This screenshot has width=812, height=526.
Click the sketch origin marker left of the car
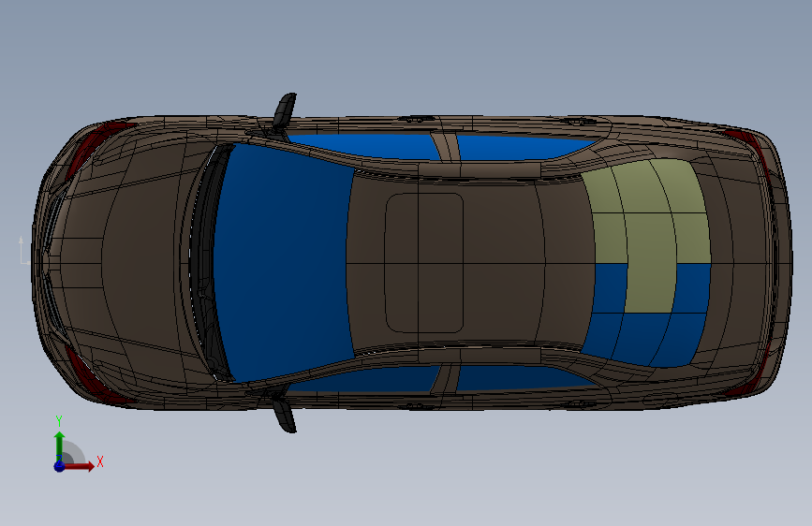point(23,251)
